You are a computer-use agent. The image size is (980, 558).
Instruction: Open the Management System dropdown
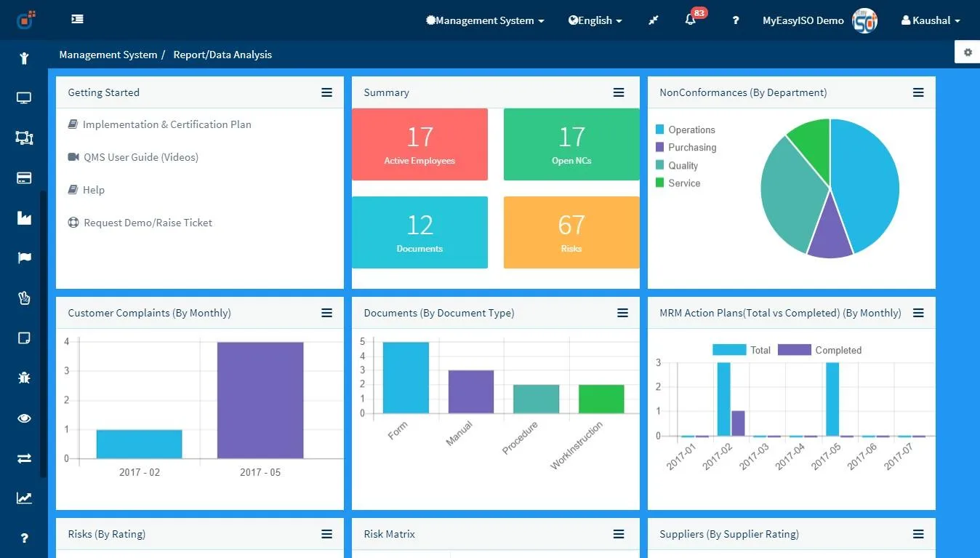(x=485, y=20)
